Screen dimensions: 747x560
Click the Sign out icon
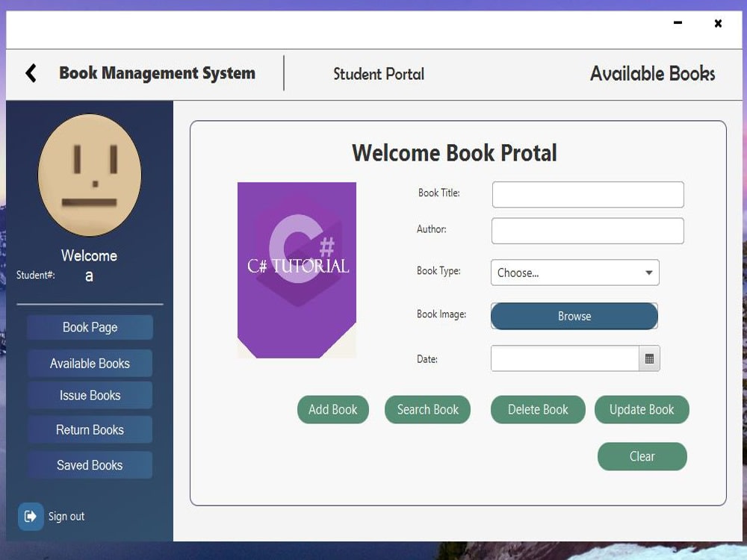30,517
